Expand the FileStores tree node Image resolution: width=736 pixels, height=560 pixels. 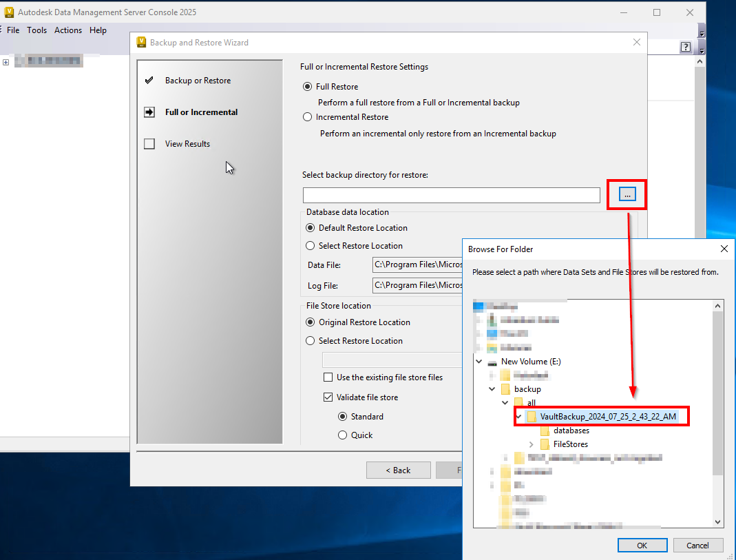point(530,444)
